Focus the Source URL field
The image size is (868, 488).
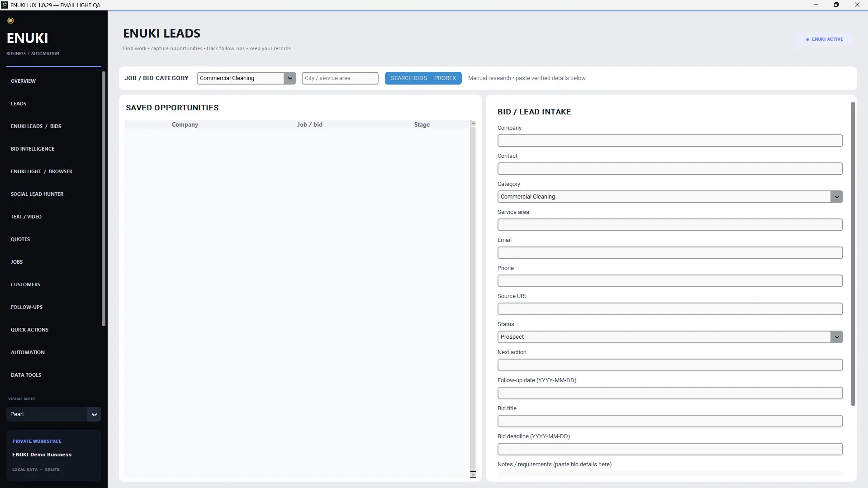click(x=670, y=309)
